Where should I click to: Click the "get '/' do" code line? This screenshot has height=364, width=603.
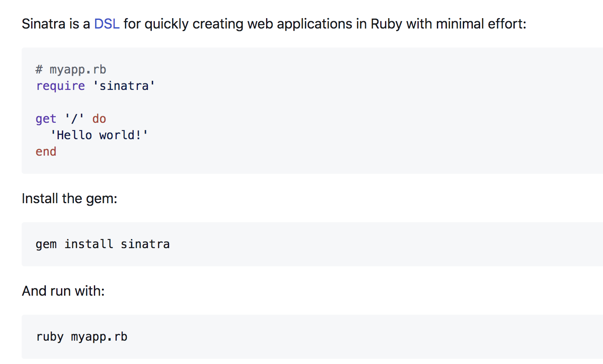pyautogui.click(x=71, y=118)
